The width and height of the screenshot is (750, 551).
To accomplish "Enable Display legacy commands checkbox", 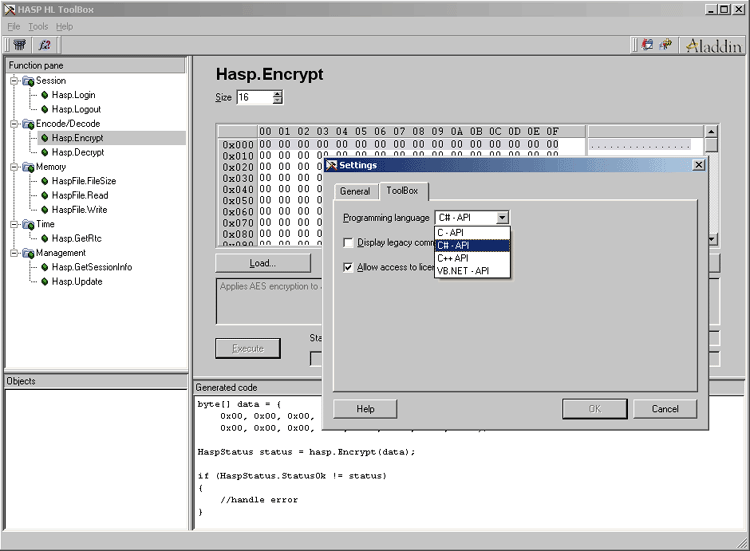I will click(x=348, y=242).
